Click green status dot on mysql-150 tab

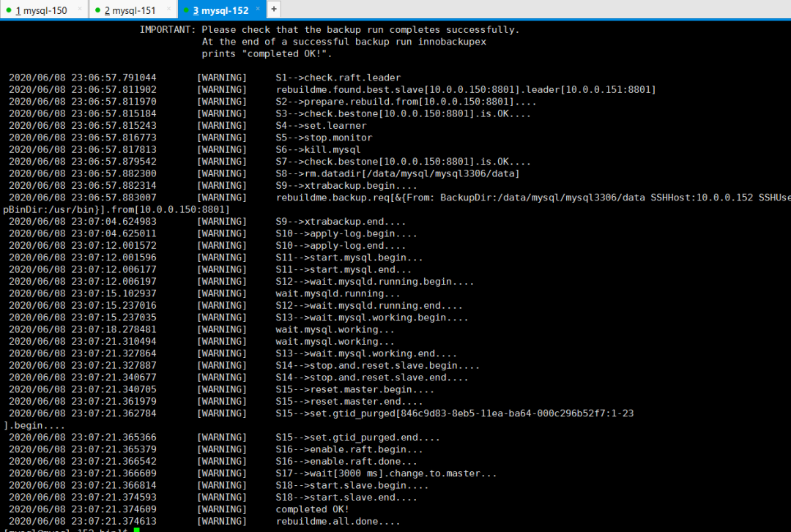pyautogui.click(x=9, y=10)
